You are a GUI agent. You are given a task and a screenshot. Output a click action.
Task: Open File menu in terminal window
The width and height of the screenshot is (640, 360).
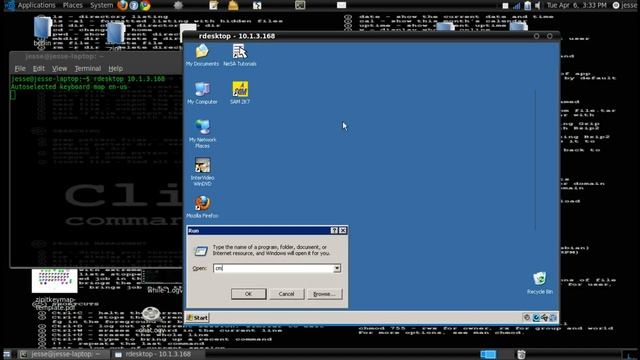(20, 69)
